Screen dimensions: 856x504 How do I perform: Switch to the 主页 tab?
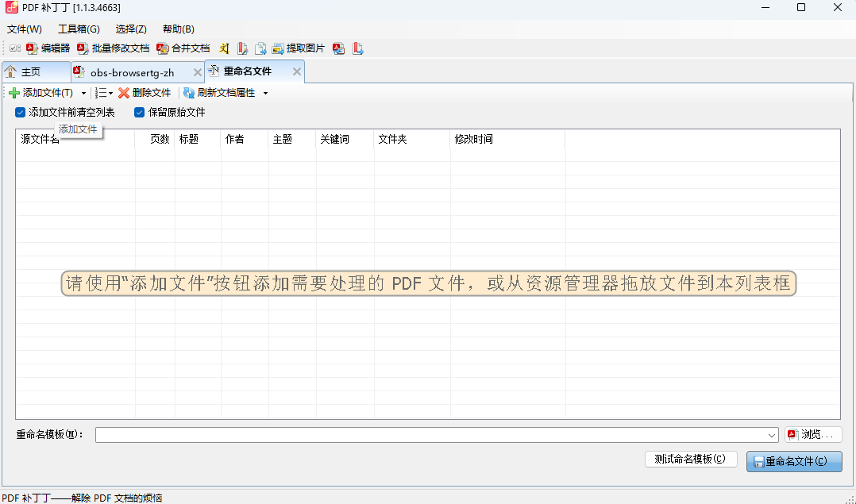(x=30, y=72)
